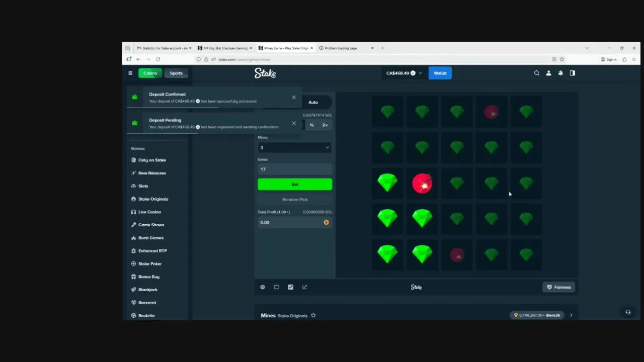
Task: Click the top-row dim mine tile
Action: [x=492, y=112]
